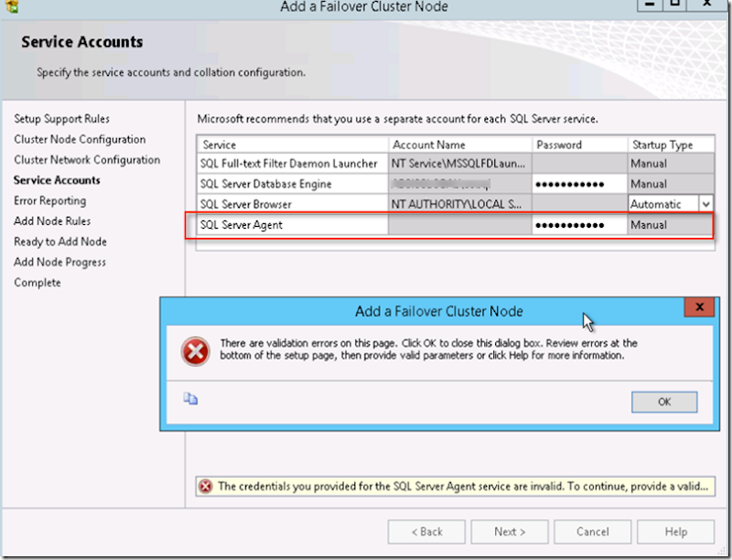
Task: Select the Error Reporting step
Action: click(50, 200)
